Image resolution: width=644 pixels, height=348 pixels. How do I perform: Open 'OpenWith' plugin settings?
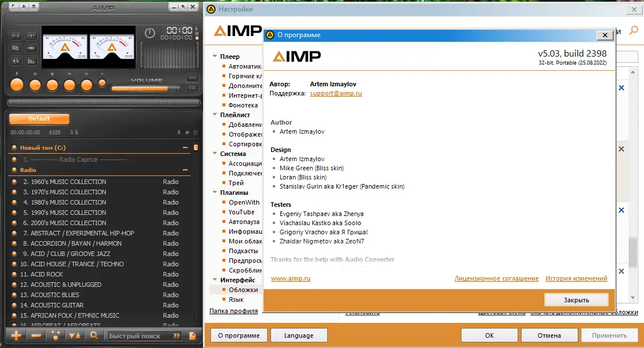point(244,202)
